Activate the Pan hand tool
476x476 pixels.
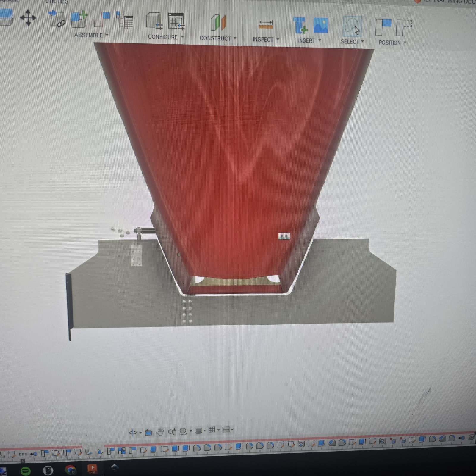(160, 431)
